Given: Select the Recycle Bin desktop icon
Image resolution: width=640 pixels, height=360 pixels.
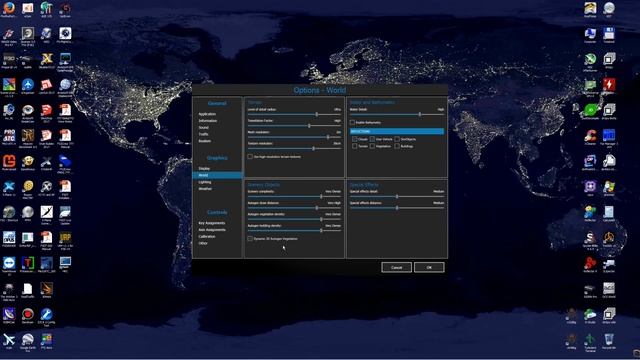Looking at the screenshot, I should point(609,339).
